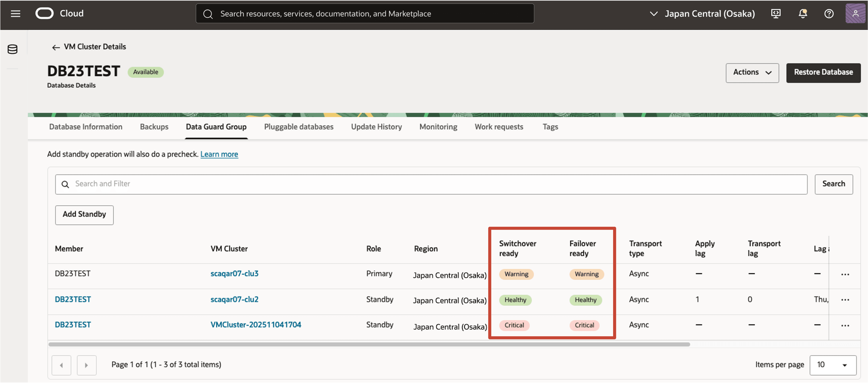This screenshot has width=868, height=383.
Task: Open actions menu for scaqar07-clu2 standby row
Action: (845, 300)
